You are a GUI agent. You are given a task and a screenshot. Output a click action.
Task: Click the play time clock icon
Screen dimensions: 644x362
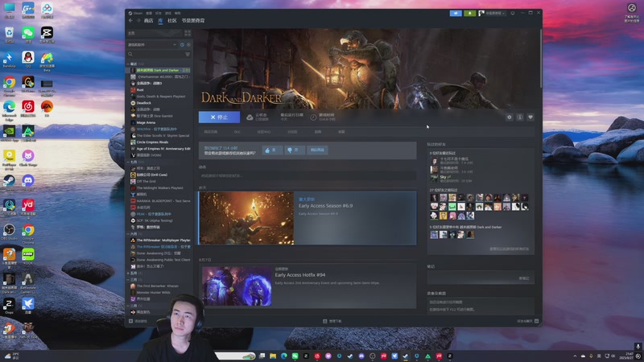313,117
